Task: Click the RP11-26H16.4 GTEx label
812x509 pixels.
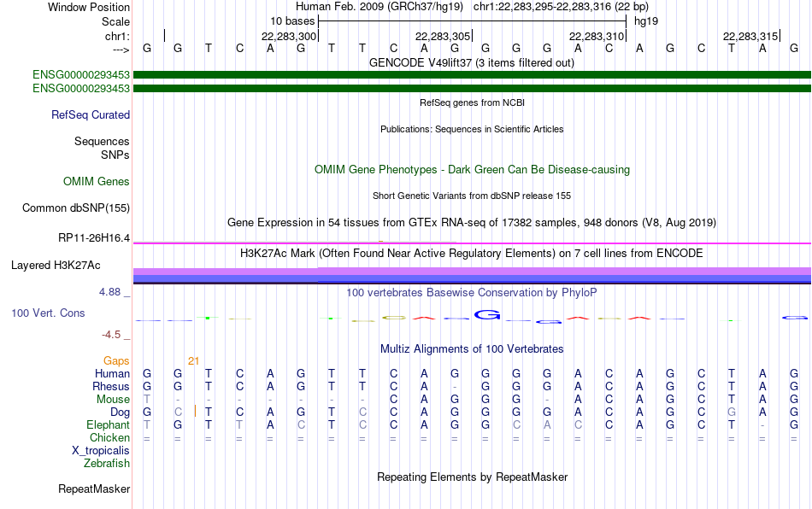Action: [94, 238]
